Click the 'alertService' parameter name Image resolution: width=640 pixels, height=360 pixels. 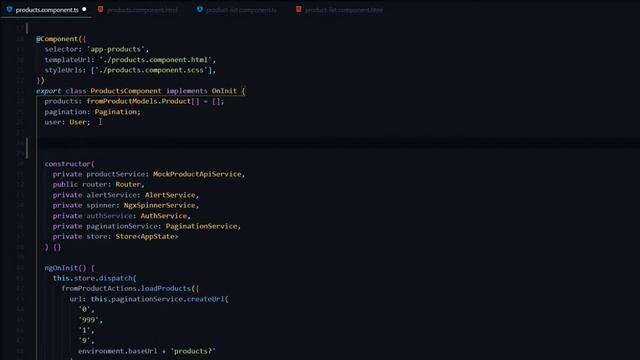pos(111,195)
